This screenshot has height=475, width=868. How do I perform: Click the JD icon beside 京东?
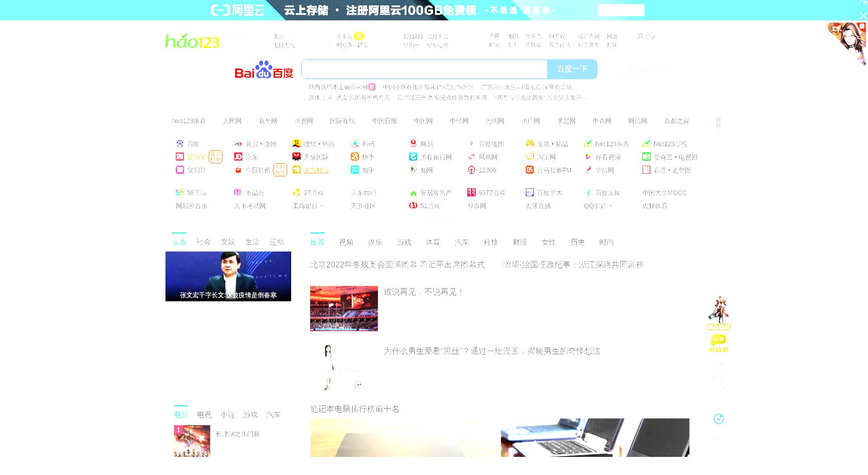[238, 157]
